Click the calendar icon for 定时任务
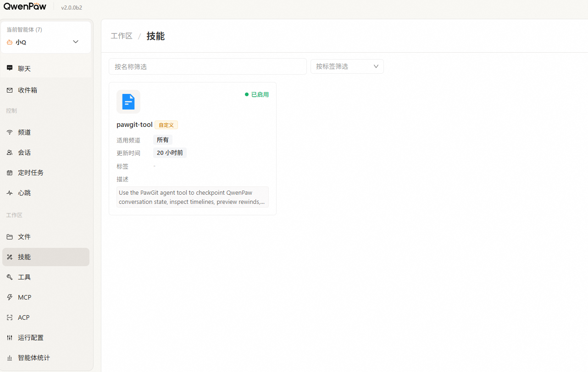 tap(10, 173)
